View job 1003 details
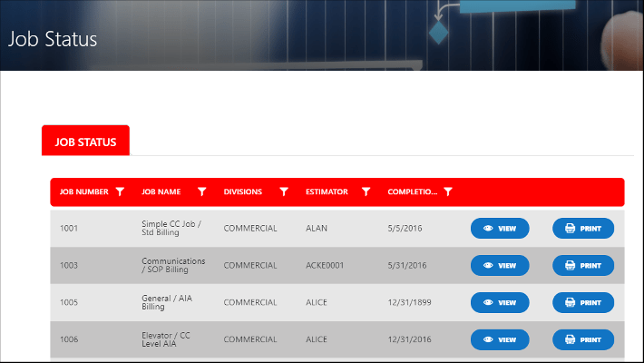The height and width of the screenshot is (363, 644). 500,265
